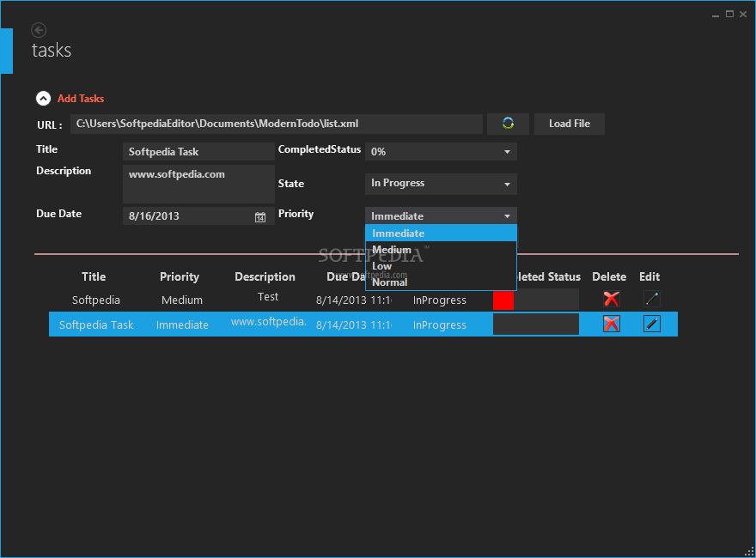Image resolution: width=756 pixels, height=558 pixels.
Task: Close the Priority combo box showing Immediate
Action: tap(441, 215)
